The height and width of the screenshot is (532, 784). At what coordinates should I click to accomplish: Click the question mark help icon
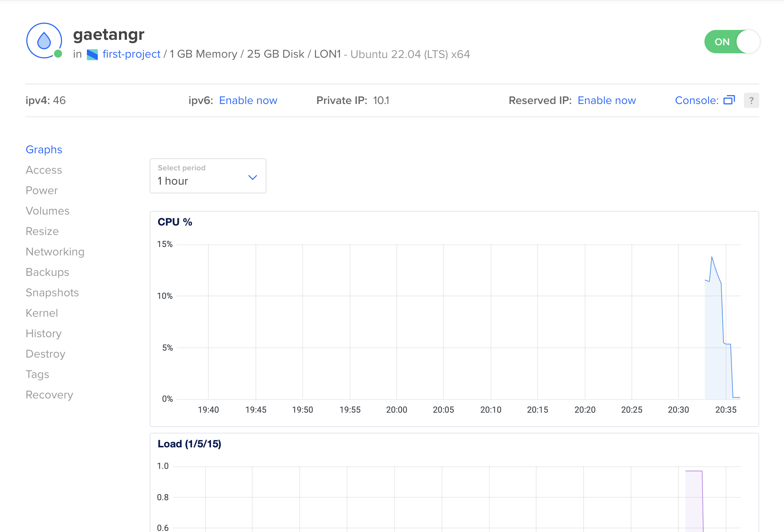point(751,100)
